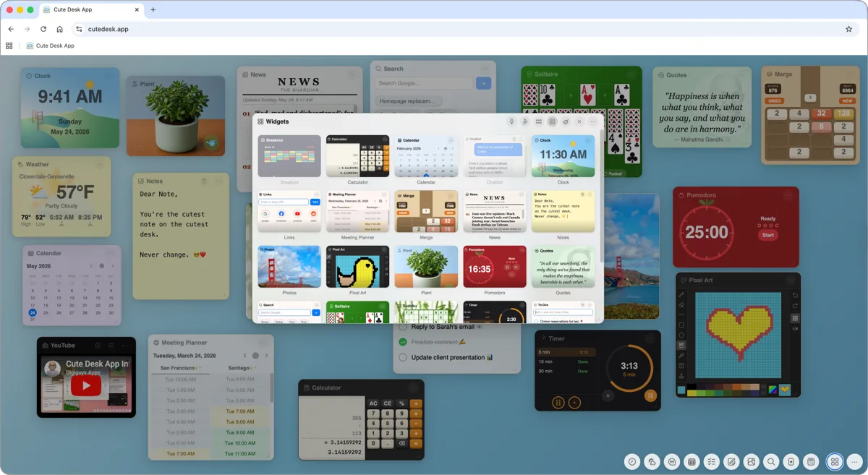Select the Eyedropper tool in Pixel Art
Screen dimensions: 868x475
coord(681,356)
